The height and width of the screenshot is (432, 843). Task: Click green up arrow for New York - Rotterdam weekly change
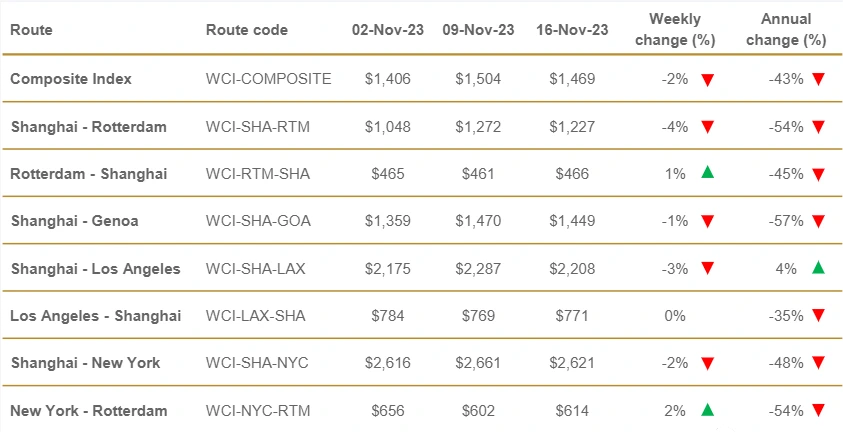(x=708, y=410)
